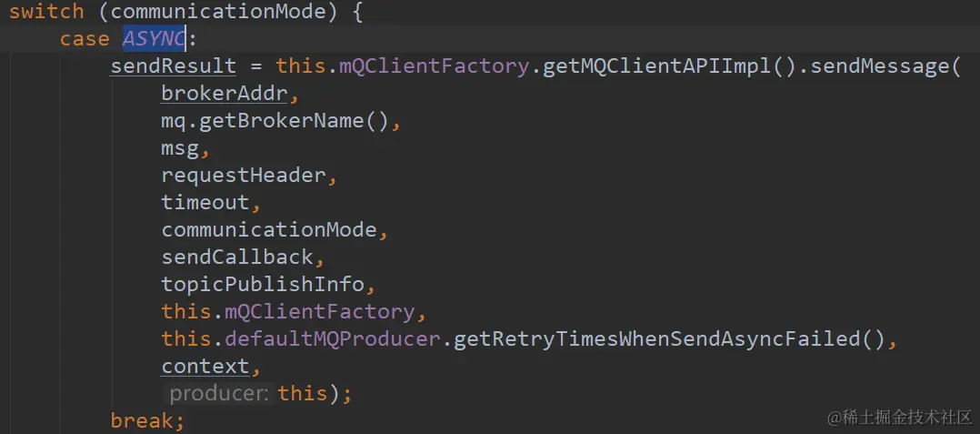Click mQClientFactory field in assignment line
This screenshot has width=980, height=434.
(434, 66)
